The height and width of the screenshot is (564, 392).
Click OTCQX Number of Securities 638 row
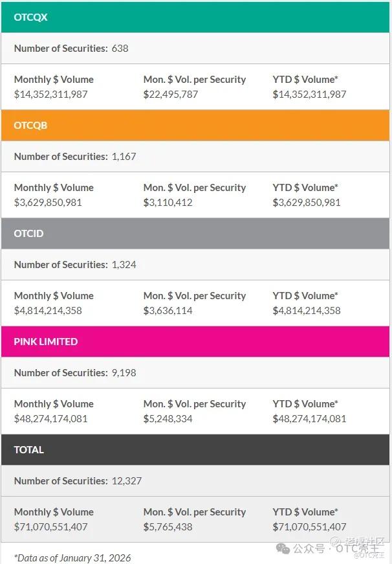pyautogui.click(x=71, y=49)
